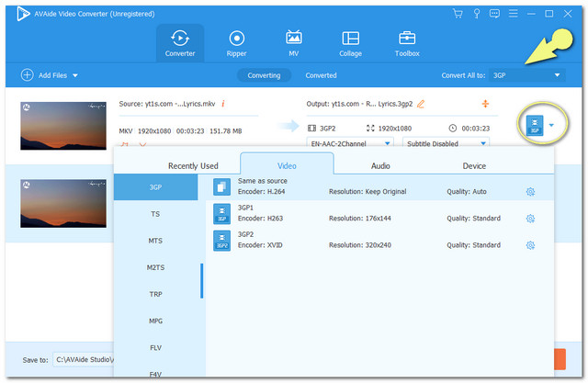Open settings gear for 3GP1 profile

530,219
